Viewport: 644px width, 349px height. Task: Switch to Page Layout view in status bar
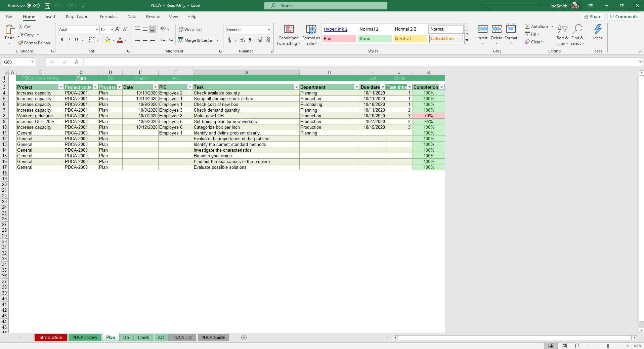pos(564,346)
